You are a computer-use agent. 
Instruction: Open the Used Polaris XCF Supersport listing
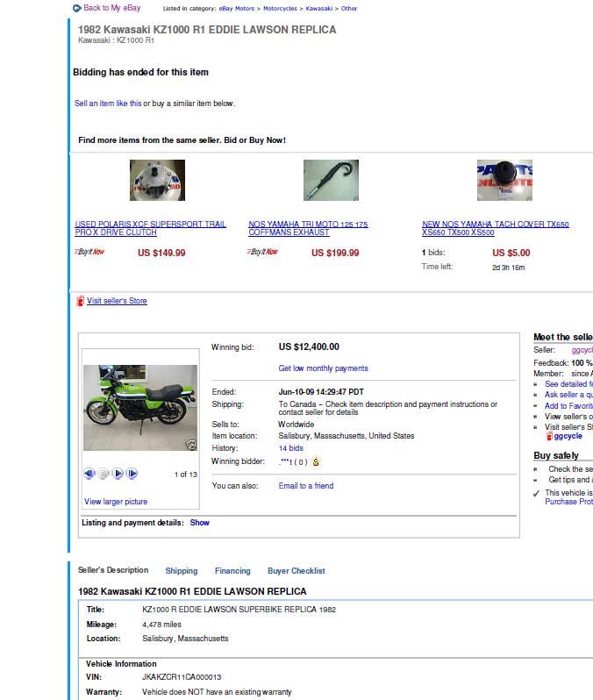click(x=151, y=228)
